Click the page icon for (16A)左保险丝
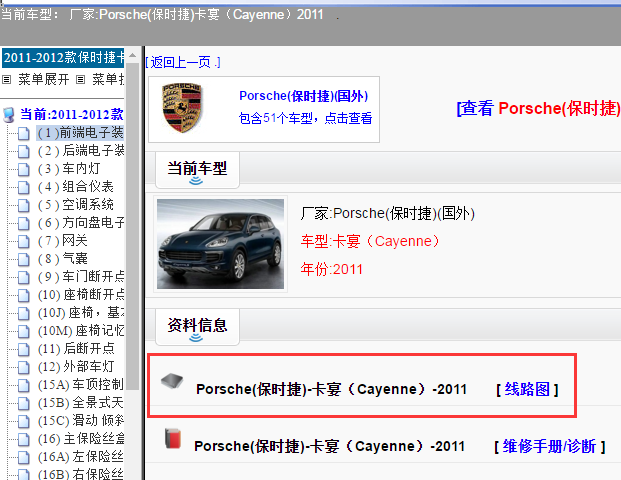Image resolution: width=621 pixels, height=480 pixels. click(24, 457)
